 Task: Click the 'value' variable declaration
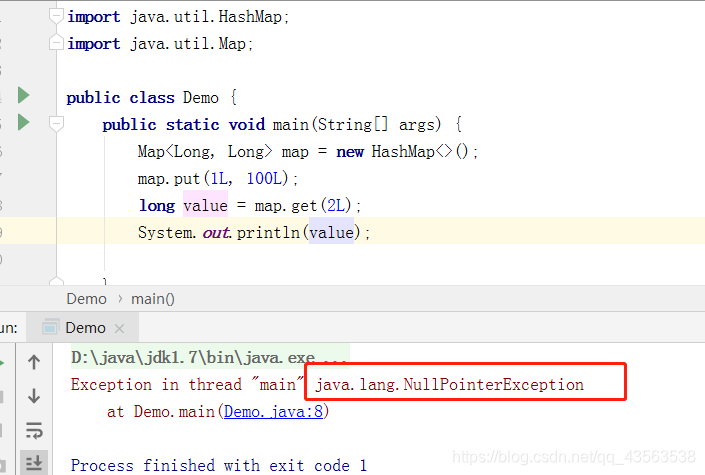click(x=205, y=206)
